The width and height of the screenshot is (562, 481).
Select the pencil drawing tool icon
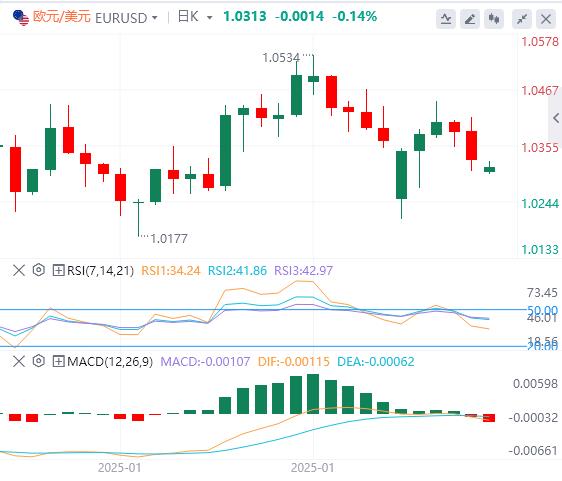point(470,19)
